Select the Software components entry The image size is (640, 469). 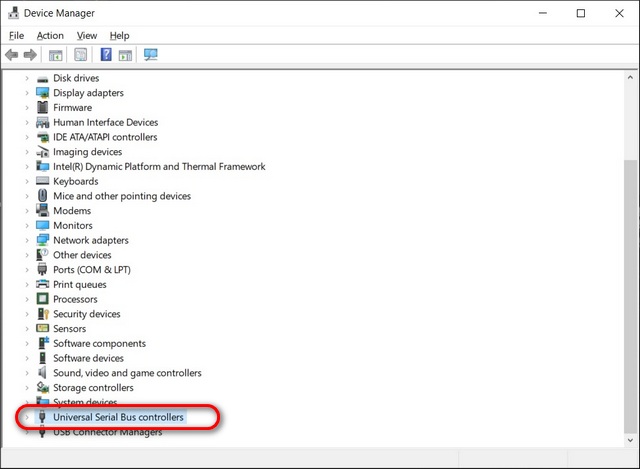click(x=100, y=343)
